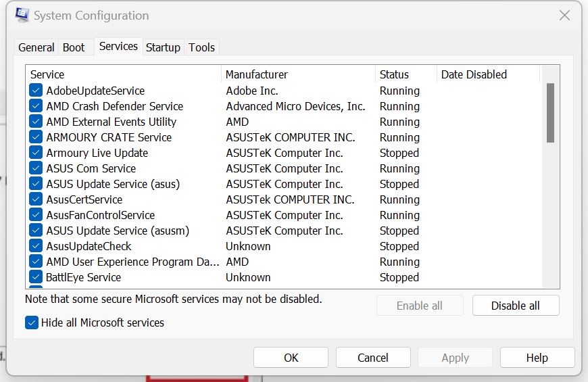588x382 pixels.
Task: Click Advanced Micro Devices, Inc. manufacturer cell
Action: (295, 106)
